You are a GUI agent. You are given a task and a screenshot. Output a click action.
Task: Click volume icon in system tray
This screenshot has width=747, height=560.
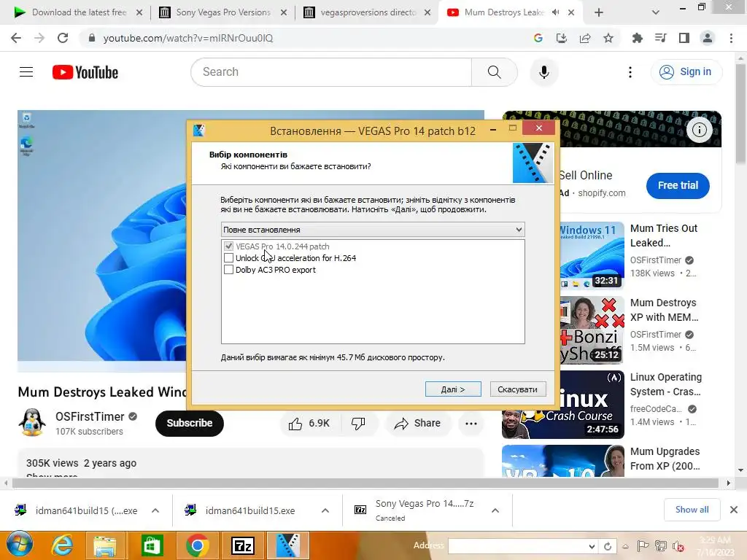tap(678, 546)
